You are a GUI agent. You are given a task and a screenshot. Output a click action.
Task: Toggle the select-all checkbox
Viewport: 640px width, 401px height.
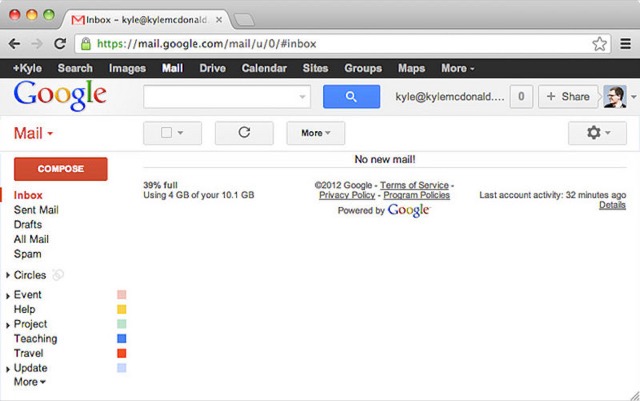[x=166, y=133]
